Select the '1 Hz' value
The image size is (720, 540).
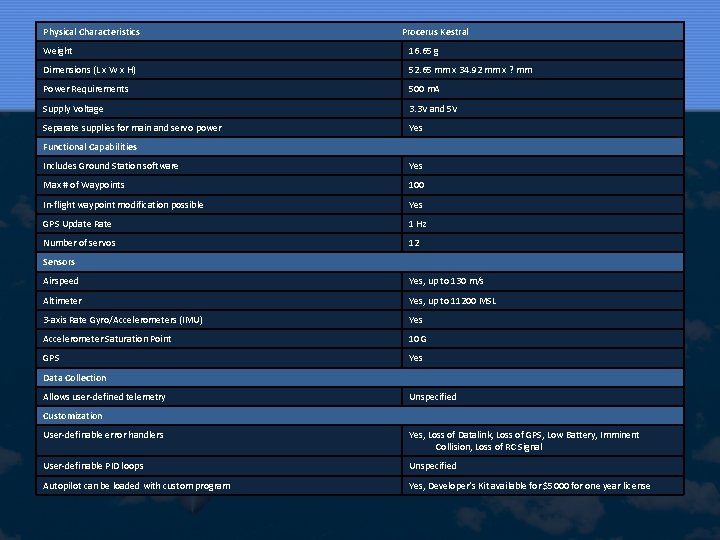coord(417,224)
